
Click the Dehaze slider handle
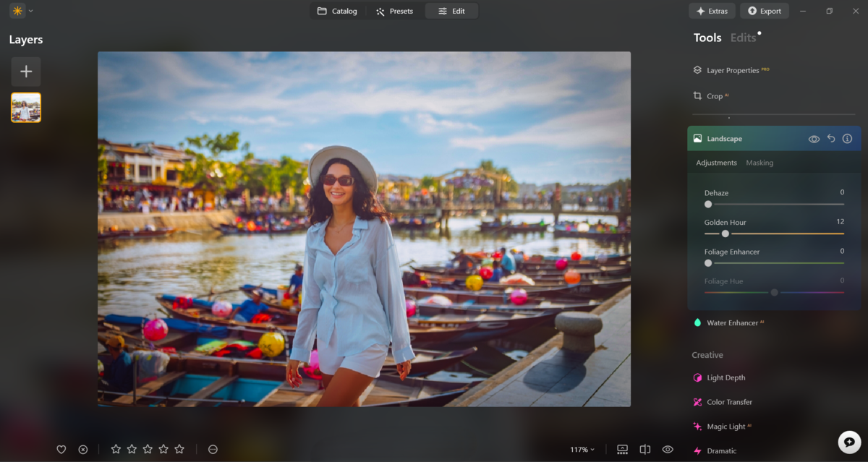pos(708,205)
